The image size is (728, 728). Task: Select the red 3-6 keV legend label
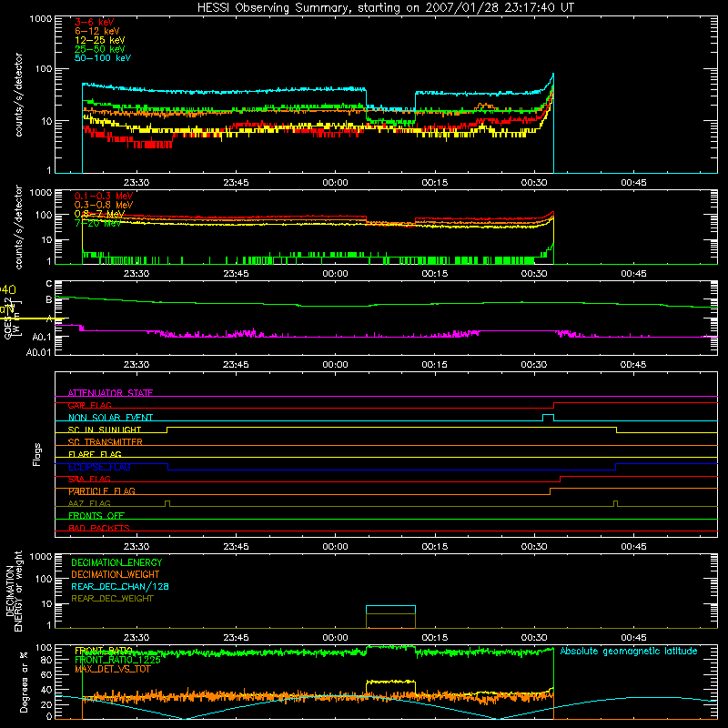click(x=94, y=22)
